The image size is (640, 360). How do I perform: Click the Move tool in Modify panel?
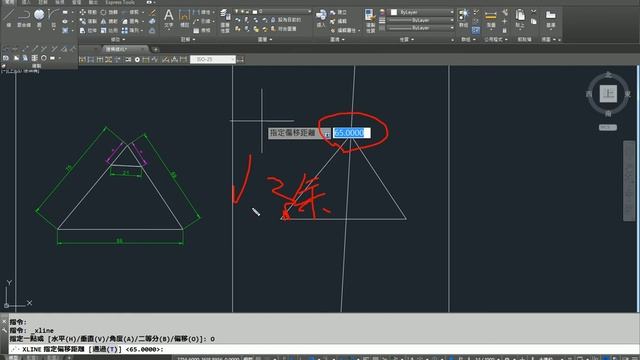88,12
